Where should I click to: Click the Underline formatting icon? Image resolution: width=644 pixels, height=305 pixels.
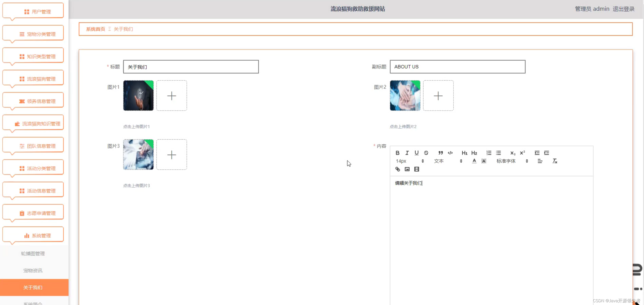coord(416,153)
